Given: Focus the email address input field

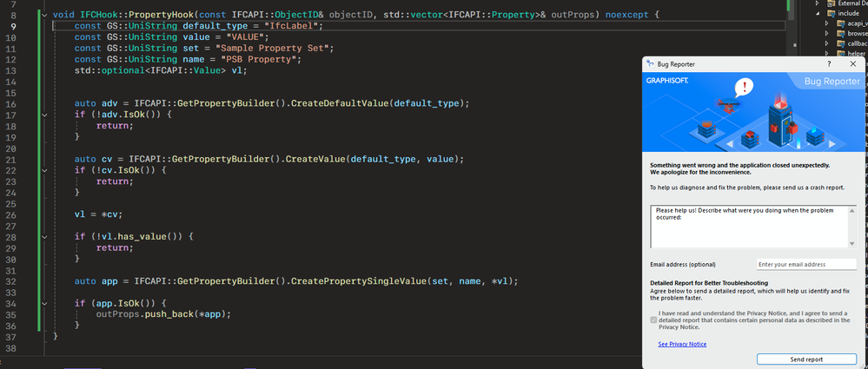Looking at the screenshot, I should pos(806,265).
